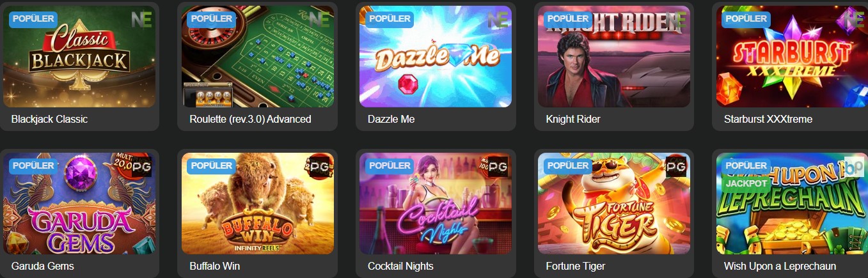This screenshot has width=868, height=278.
Task: Open the Cocktail Nights game thumbnail
Action: pos(436,203)
